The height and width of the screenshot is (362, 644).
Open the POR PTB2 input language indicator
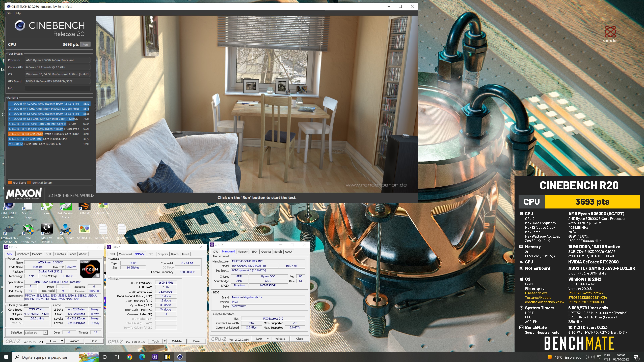(607, 357)
